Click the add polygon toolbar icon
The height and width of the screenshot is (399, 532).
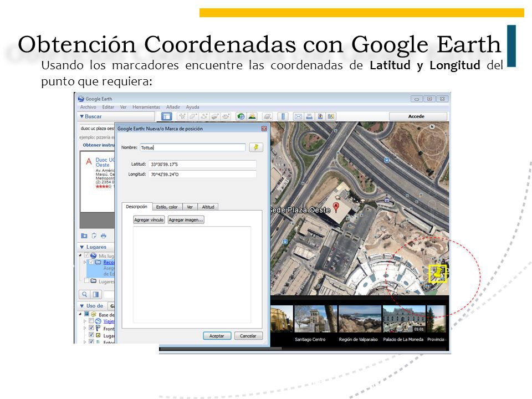(x=193, y=116)
